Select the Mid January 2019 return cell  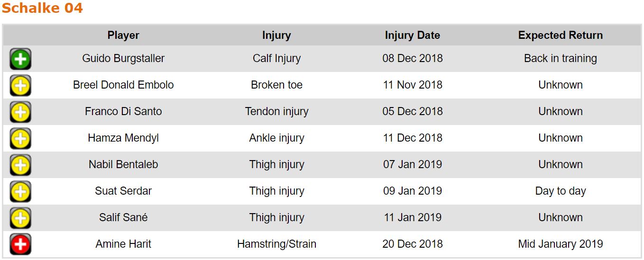pyautogui.click(x=560, y=244)
